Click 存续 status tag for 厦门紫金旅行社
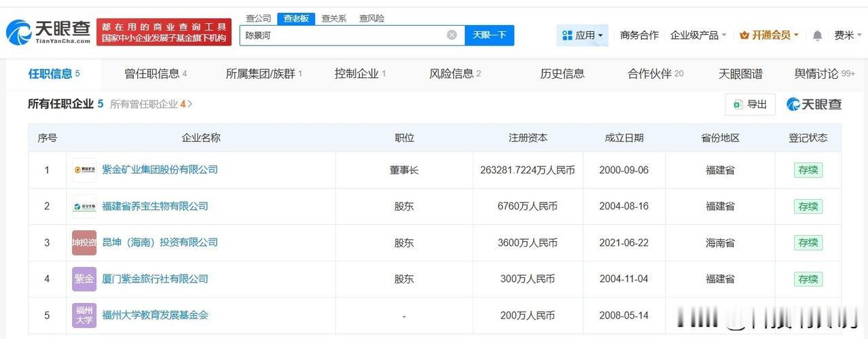Image resolution: width=868 pixels, height=339 pixels. [808, 279]
